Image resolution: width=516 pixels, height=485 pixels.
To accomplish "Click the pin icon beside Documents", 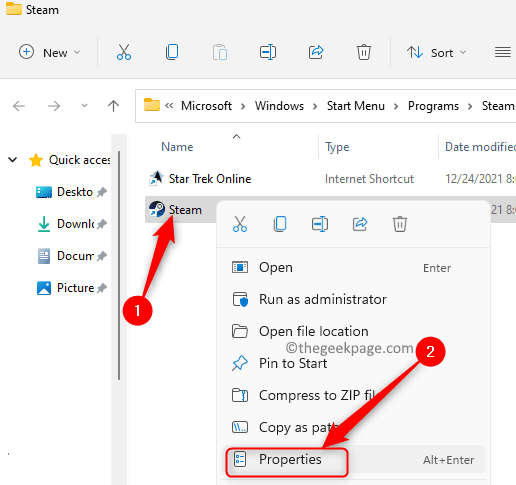I will (x=102, y=256).
